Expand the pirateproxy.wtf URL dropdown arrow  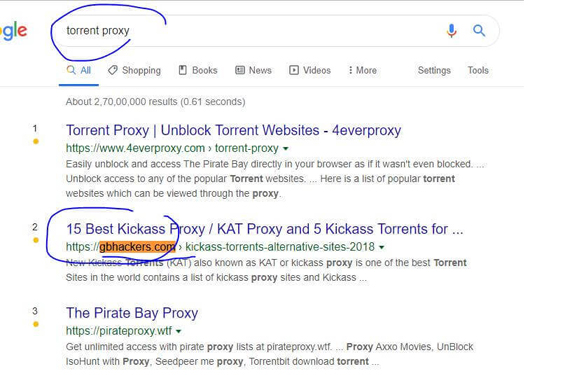tap(179, 331)
